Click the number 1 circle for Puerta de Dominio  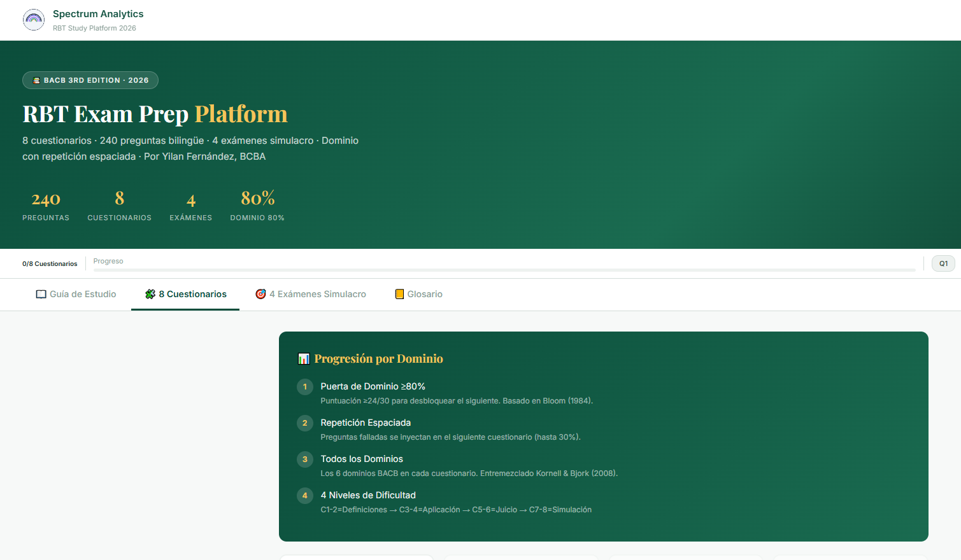pos(304,387)
